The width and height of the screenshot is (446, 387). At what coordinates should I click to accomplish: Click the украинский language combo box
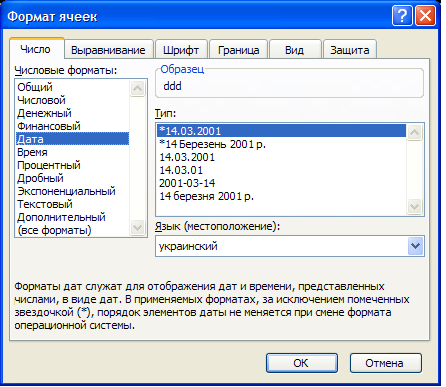pos(290,246)
